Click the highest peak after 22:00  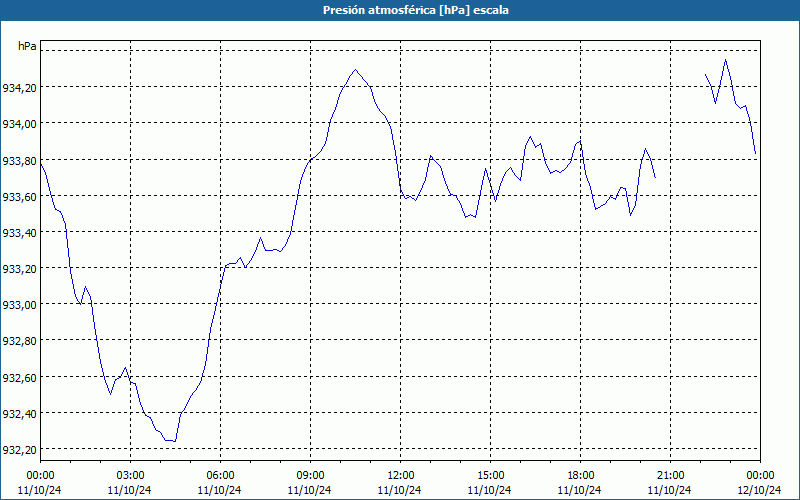coord(726,60)
